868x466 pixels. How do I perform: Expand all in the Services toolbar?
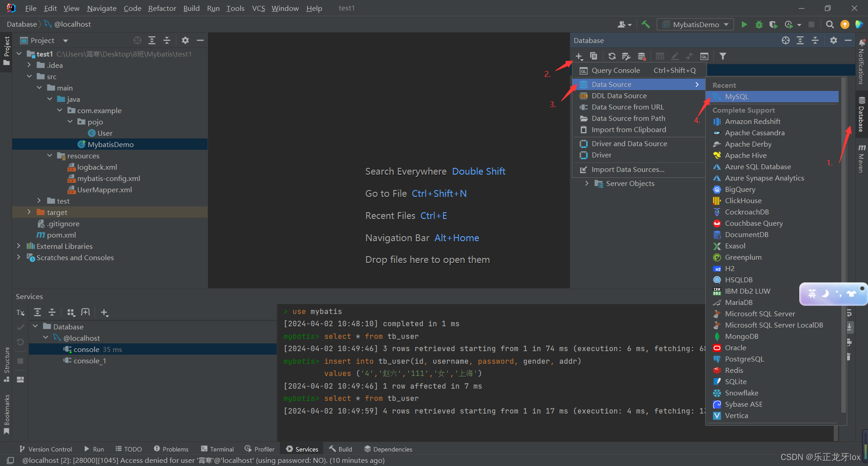click(38, 312)
